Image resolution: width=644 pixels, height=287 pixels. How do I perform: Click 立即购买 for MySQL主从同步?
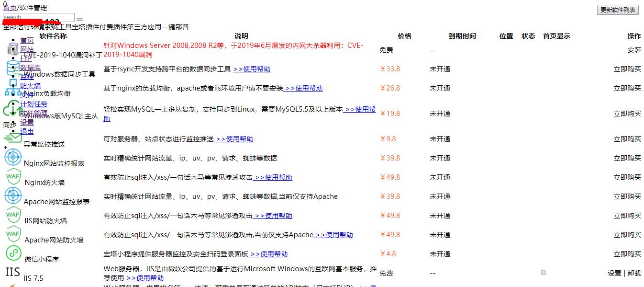tap(627, 114)
